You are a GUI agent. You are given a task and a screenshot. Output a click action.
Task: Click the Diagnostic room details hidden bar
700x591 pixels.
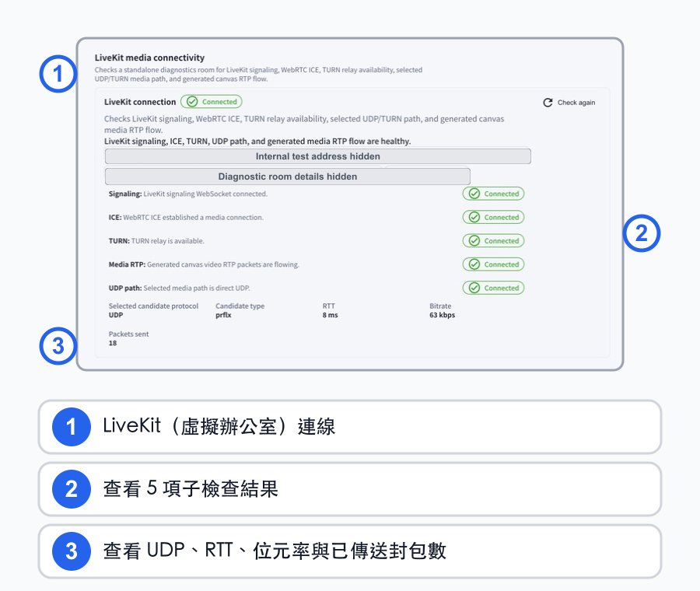288,177
